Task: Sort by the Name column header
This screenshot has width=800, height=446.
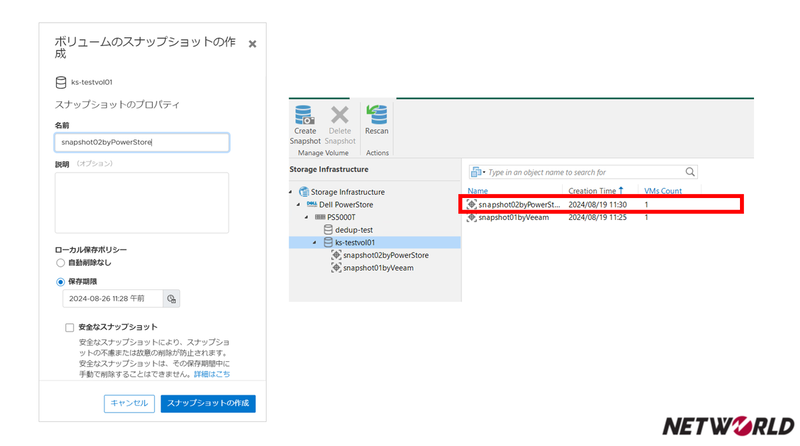Action: pos(478,191)
